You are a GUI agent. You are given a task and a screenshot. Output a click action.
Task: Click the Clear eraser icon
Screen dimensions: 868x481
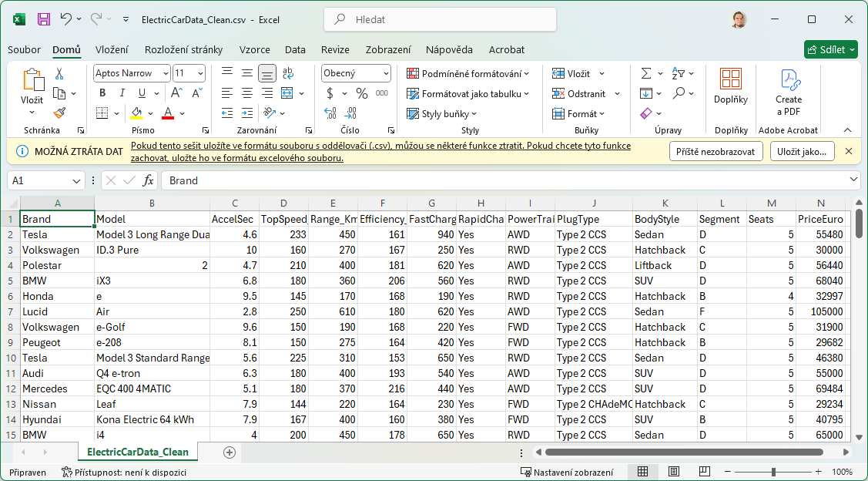click(x=646, y=113)
